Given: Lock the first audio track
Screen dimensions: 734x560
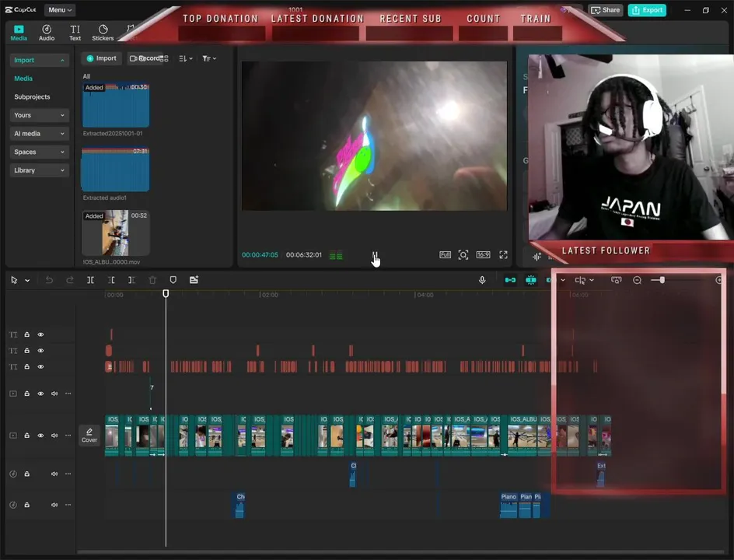Looking at the screenshot, I should (x=26, y=474).
